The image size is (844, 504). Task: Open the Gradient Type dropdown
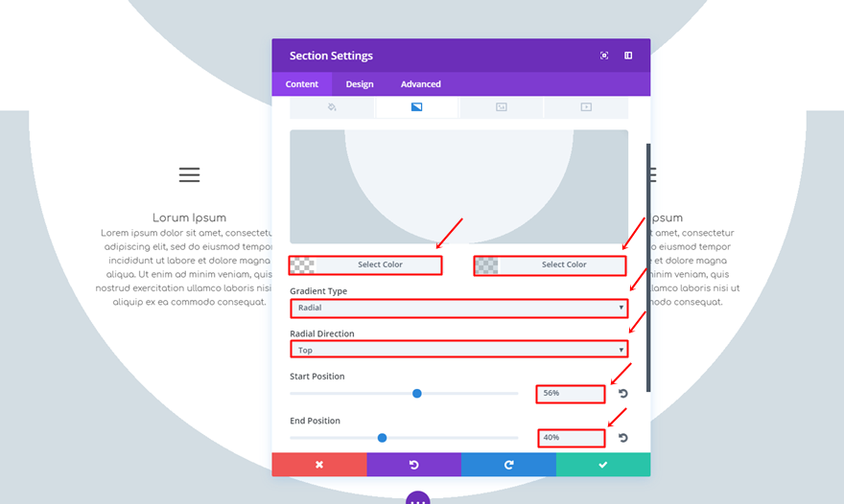(459, 308)
